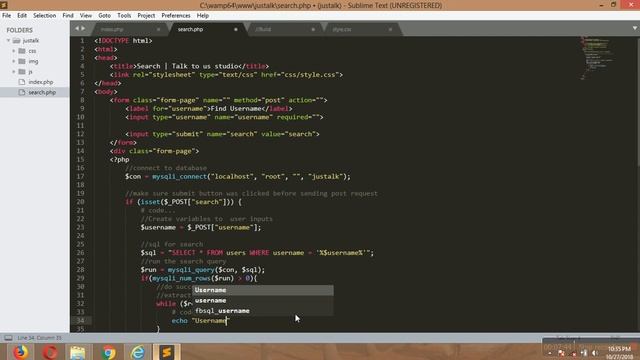This screenshot has width=640, height=360.
Task: Open the Edit menu
Action: [22, 16]
